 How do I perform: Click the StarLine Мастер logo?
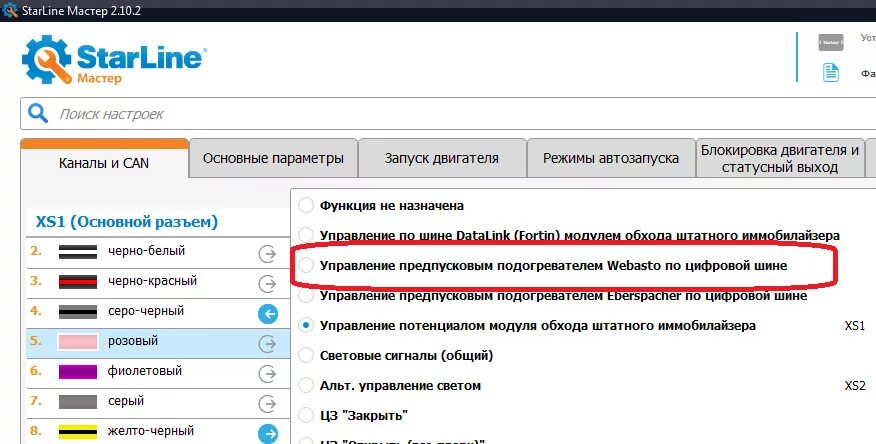tap(114, 60)
